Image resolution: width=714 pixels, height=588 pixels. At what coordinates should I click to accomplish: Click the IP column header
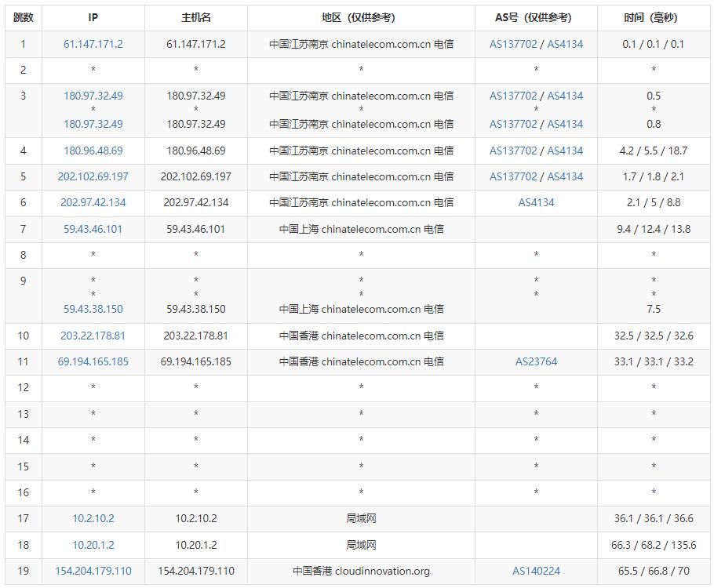93,18
